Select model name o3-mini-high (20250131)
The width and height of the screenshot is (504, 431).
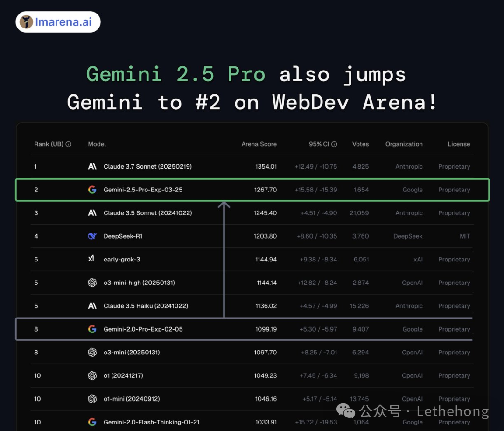139,283
